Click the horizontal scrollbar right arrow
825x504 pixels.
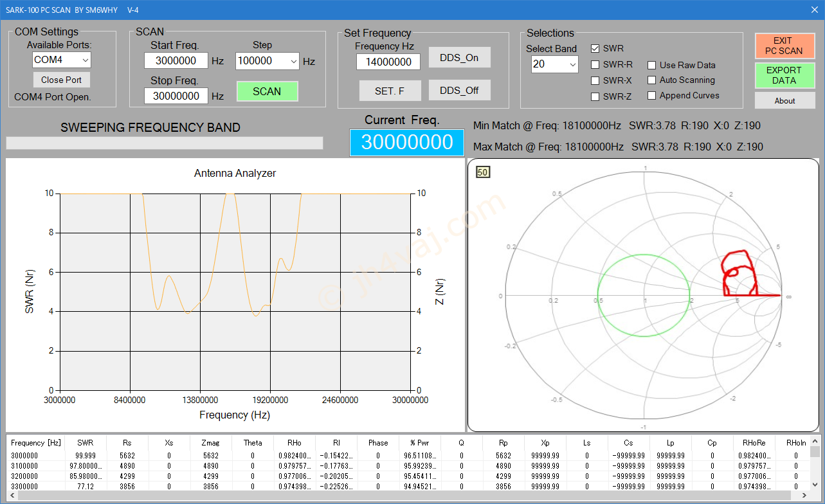[x=804, y=496]
